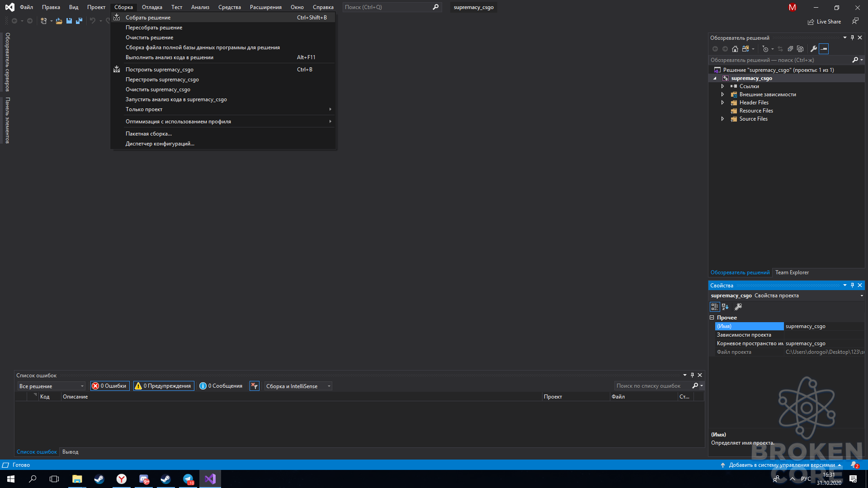Open Диспетчер конфигураций menu entry
The image size is (868, 488).
tap(223, 144)
